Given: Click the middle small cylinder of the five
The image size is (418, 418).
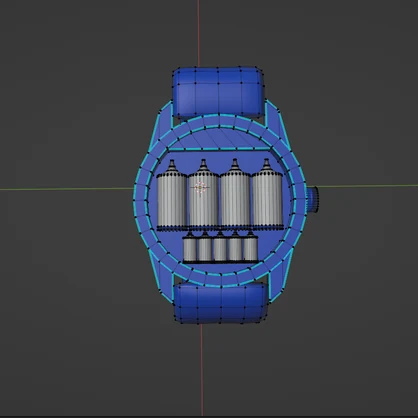Looking at the screenshot, I should 220,247.
